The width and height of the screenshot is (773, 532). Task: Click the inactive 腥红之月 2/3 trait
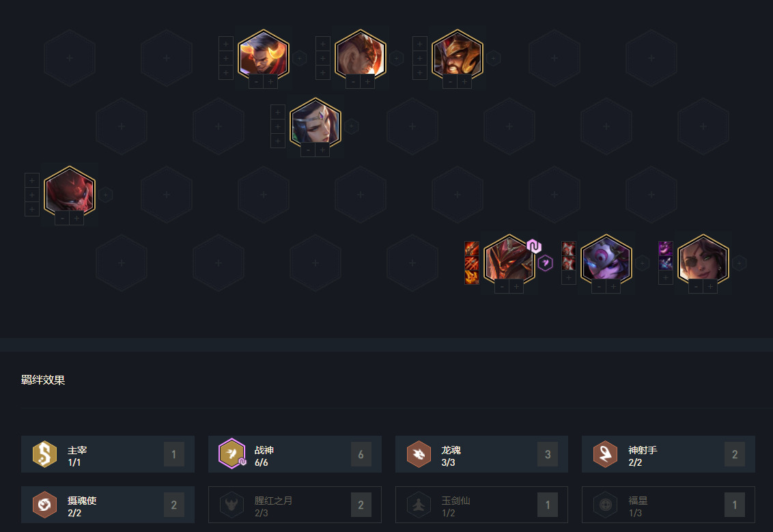tap(295, 505)
